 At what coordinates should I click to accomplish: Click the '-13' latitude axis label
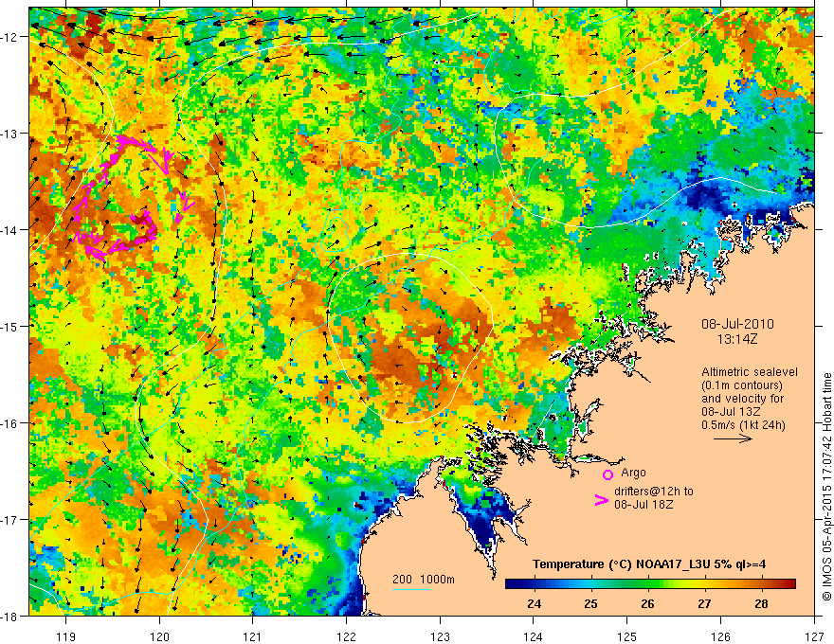(10, 134)
